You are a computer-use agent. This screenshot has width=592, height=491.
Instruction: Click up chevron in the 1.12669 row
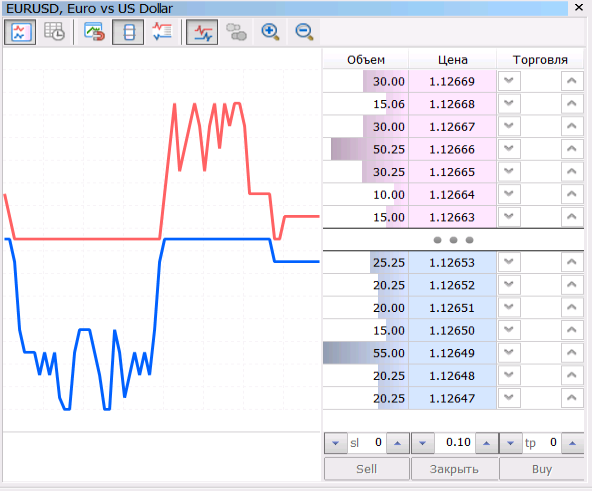click(572, 81)
